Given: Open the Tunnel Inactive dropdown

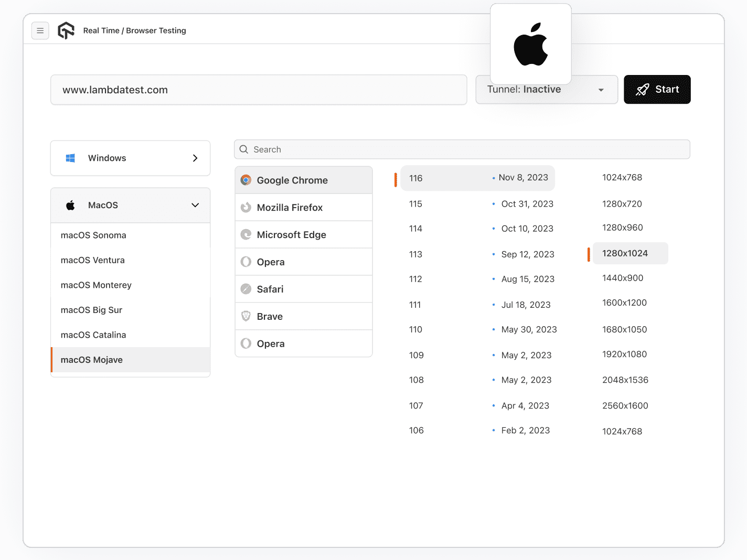Looking at the screenshot, I should (547, 89).
